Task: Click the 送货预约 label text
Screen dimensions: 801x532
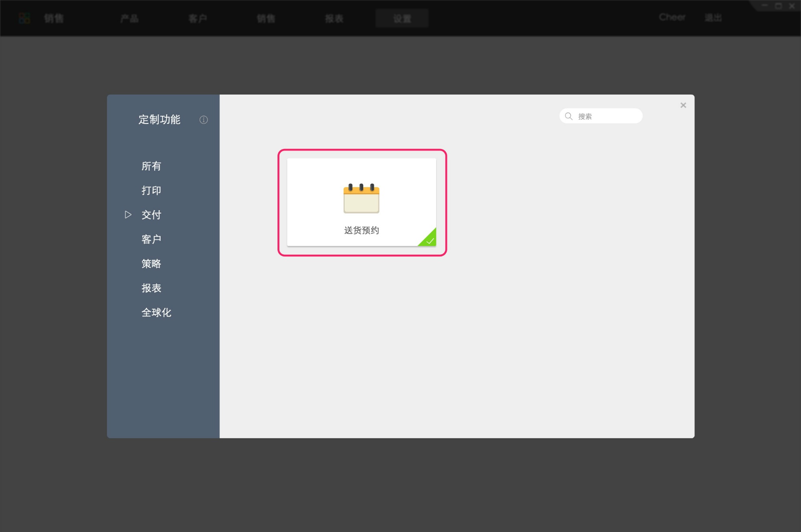Action: coord(362,230)
